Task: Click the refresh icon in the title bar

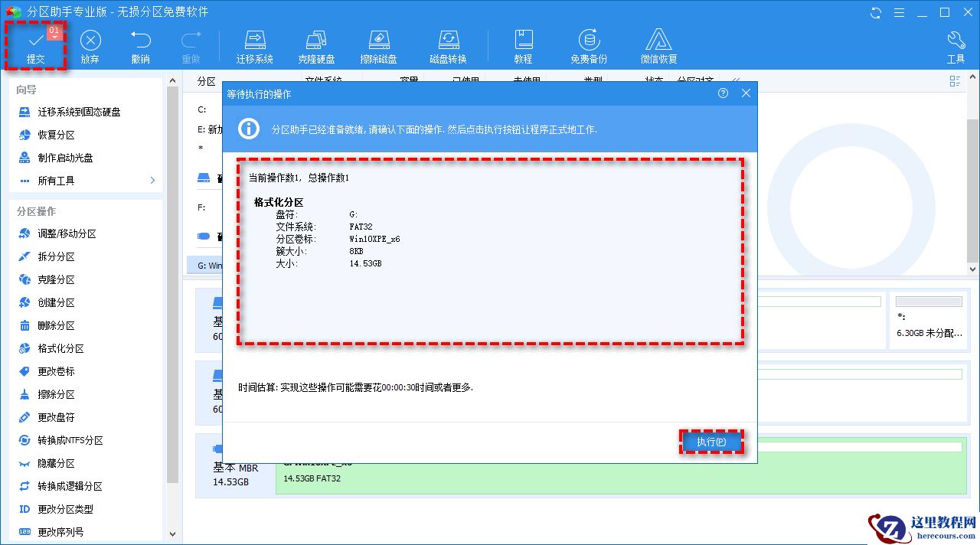Action: pos(874,12)
